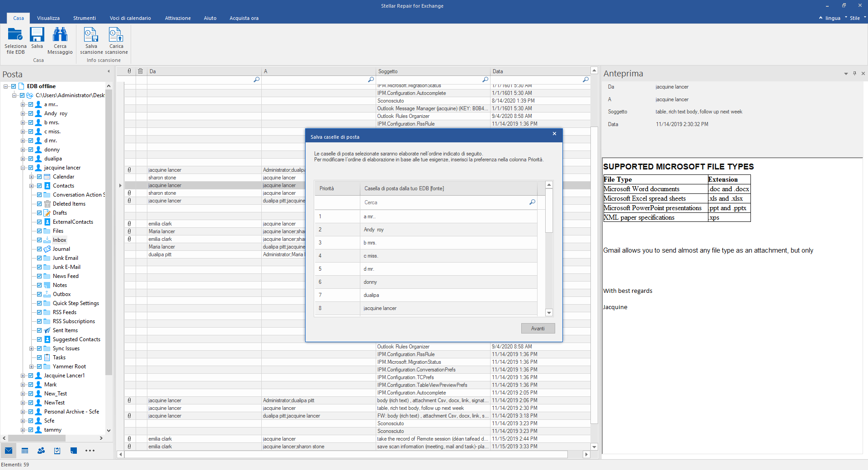Click Deleted Items folder trash icon

47,204
